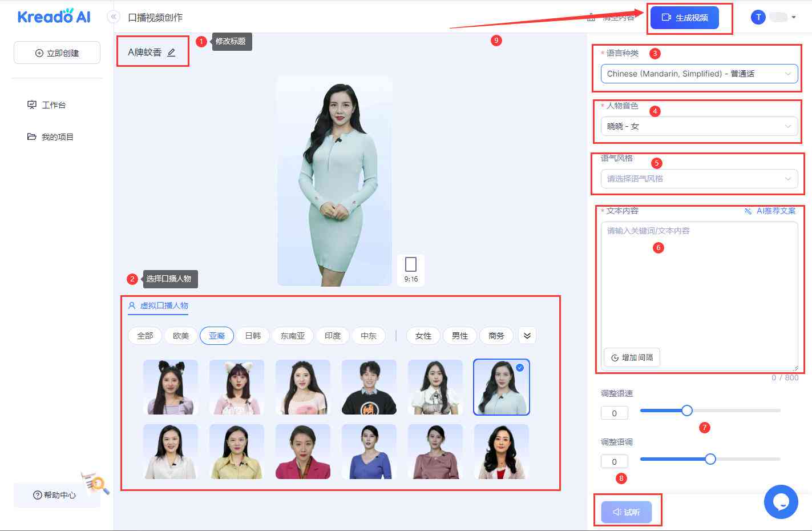Click the 立即创建 create button

click(x=57, y=53)
